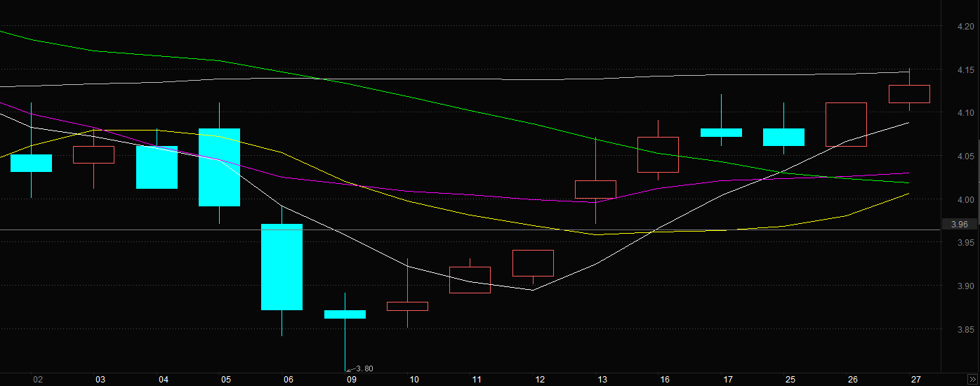Select the thin cyan candle on day 17
Viewport: 980px width, 386px height.
[721, 133]
